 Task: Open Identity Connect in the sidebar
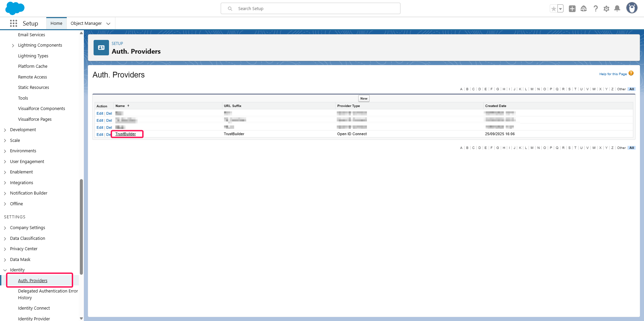click(x=34, y=308)
